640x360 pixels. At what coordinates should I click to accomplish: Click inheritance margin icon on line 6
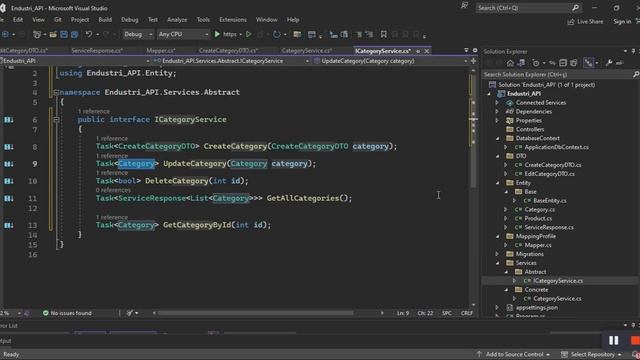click(9, 120)
